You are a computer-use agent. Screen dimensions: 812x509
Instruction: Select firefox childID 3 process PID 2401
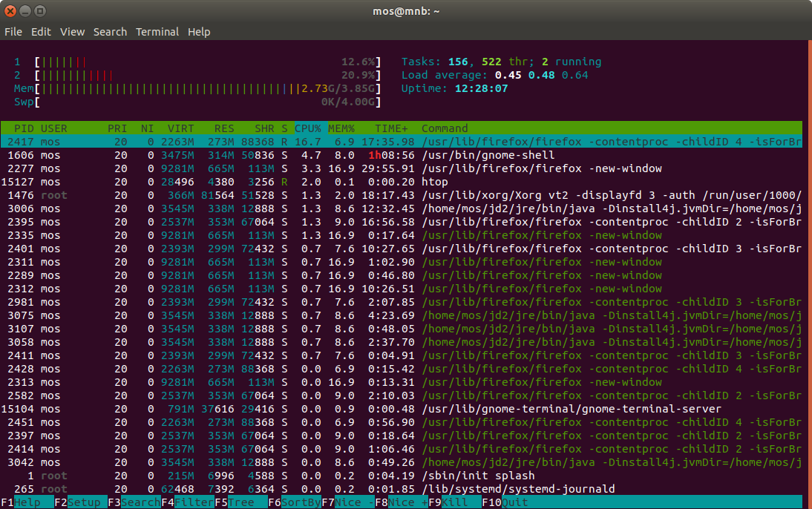[402, 249]
